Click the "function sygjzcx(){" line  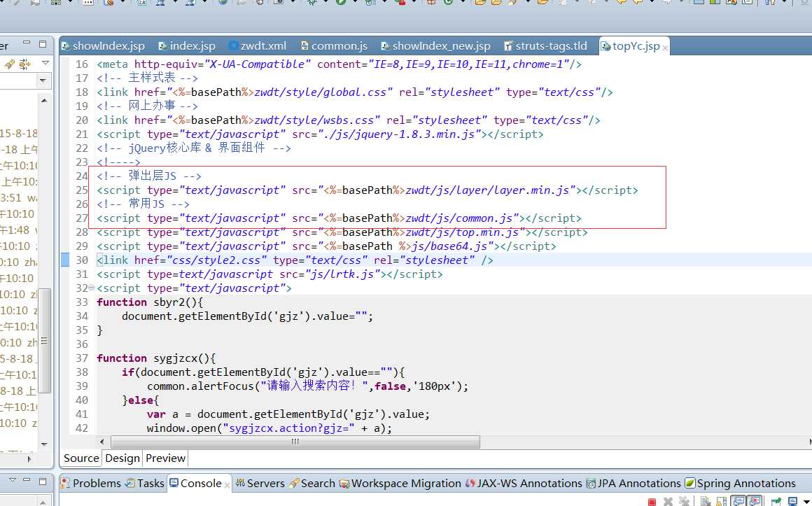[x=156, y=358]
